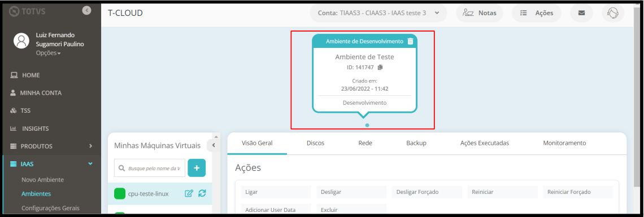Click the Notas button
The image size is (644, 217).
(x=480, y=13)
